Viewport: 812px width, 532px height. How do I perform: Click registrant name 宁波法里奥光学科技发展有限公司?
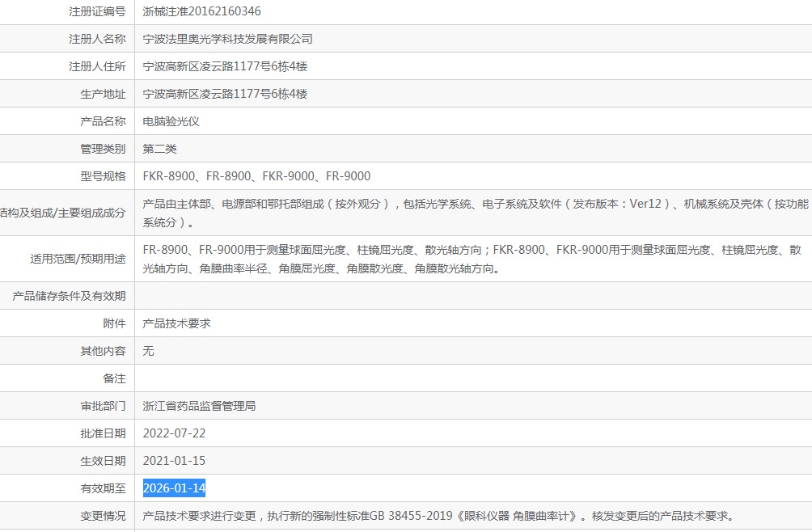click(227, 39)
